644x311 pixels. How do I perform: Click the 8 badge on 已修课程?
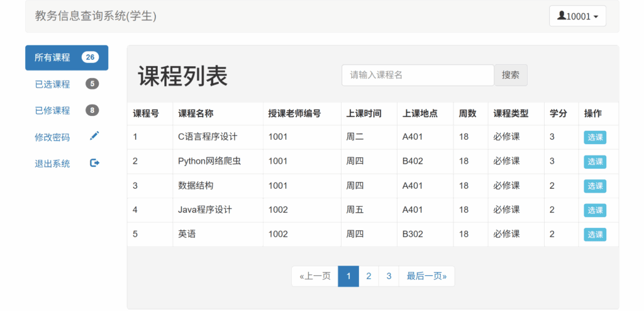click(92, 110)
